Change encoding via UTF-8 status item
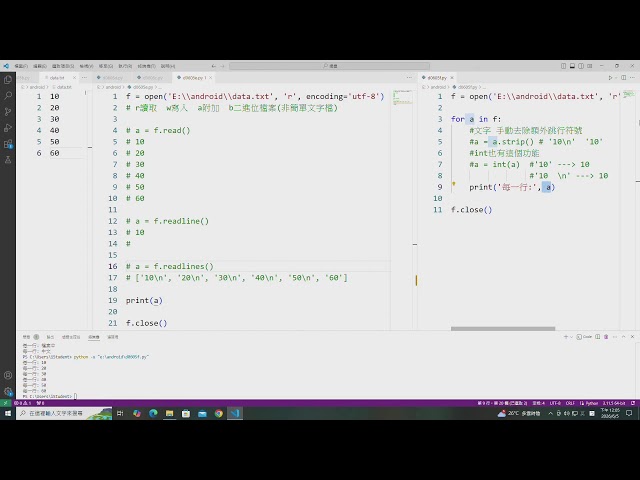The width and height of the screenshot is (640, 480). point(555,403)
